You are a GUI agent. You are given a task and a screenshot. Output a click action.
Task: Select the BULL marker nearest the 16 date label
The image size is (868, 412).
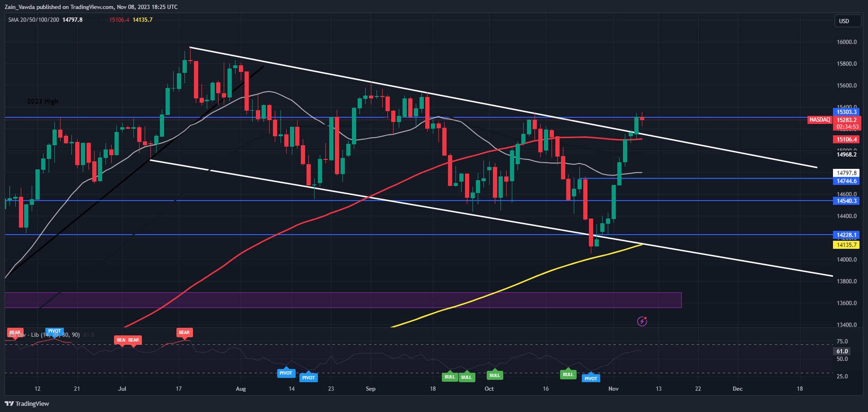[x=568, y=375]
